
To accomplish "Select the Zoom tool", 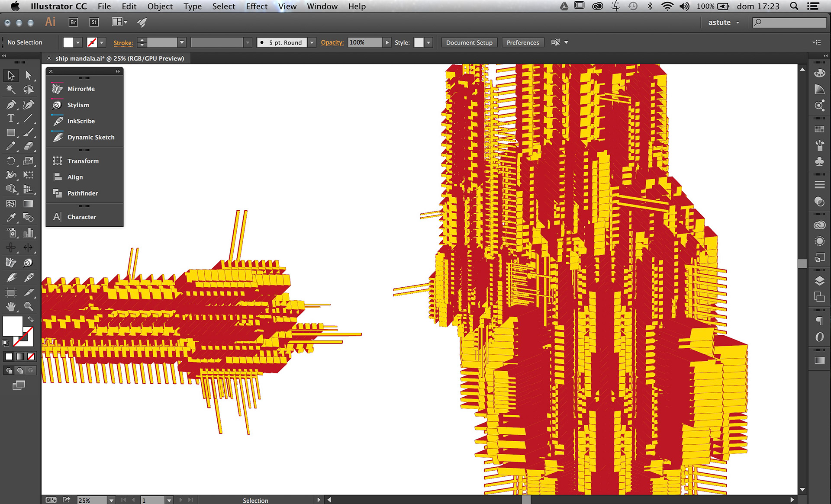I will 28,306.
